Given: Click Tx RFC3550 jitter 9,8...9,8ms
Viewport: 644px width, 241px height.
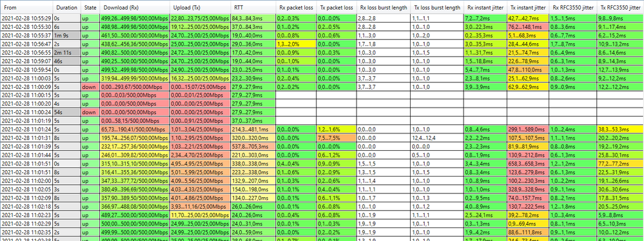Looking at the screenshot, I should tap(620, 19).
